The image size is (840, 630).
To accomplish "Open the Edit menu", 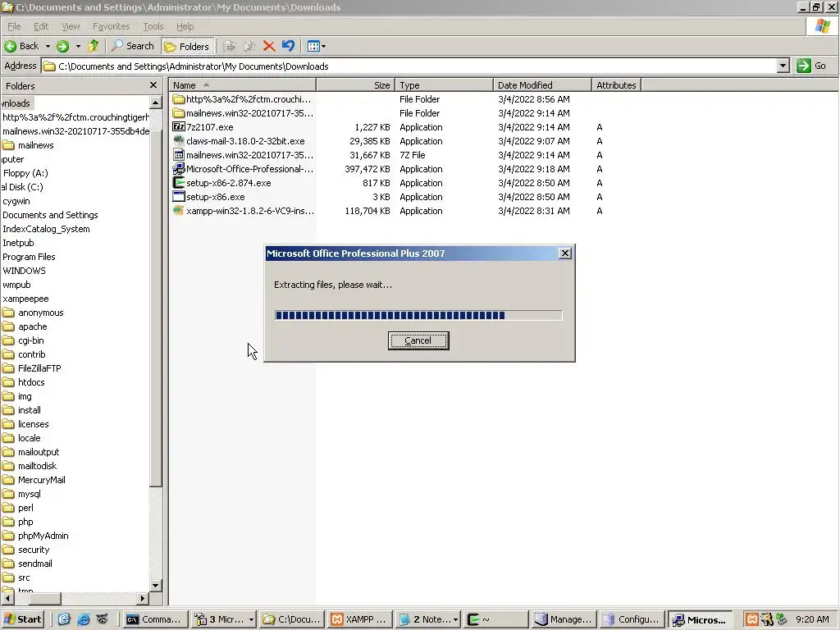I will click(41, 26).
